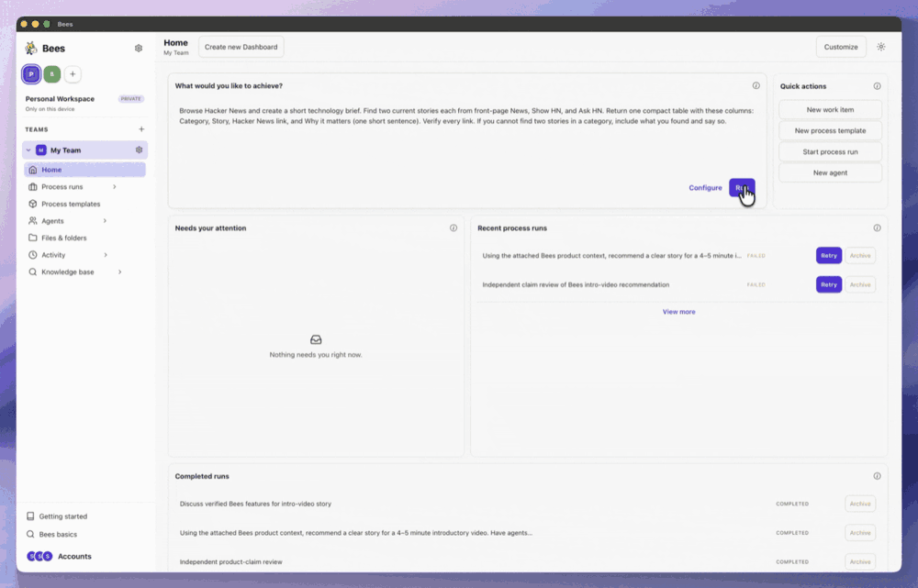The width and height of the screenshot is (918, 588).
Task: Archive the failed 'Using the attached Bees' run
Action: pyautogui.click(x=860, y=256)
